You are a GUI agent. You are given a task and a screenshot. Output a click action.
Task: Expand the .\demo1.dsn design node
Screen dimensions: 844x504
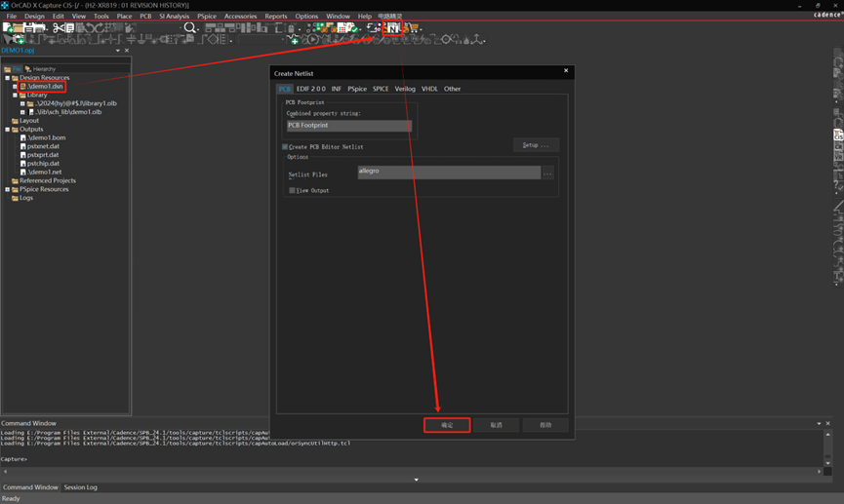click(15, 86)
